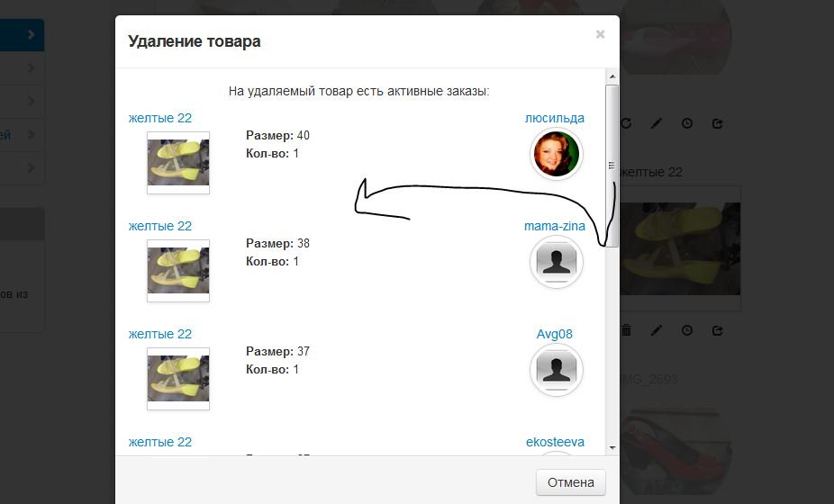
Task: Click the Avg08 username link
Action: tap(555, 334)
